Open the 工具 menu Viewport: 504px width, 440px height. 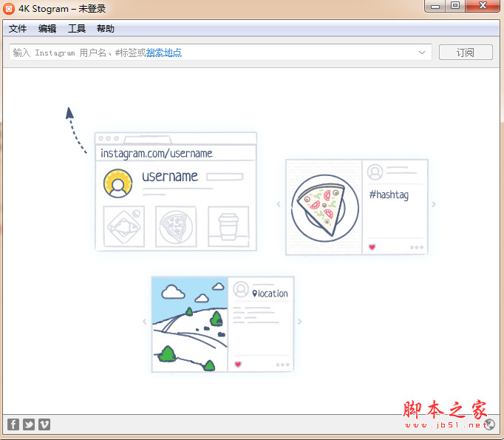77,29
